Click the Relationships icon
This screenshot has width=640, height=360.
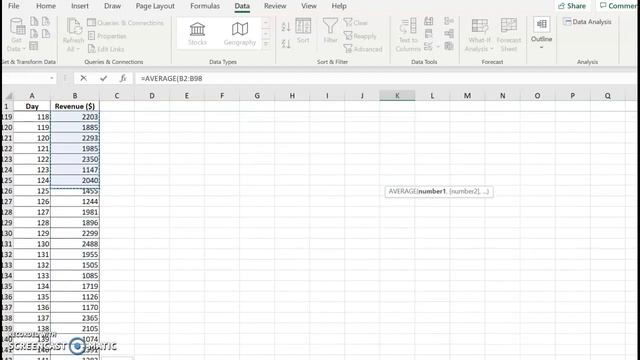pyautogui.click(x=449, y=34)
